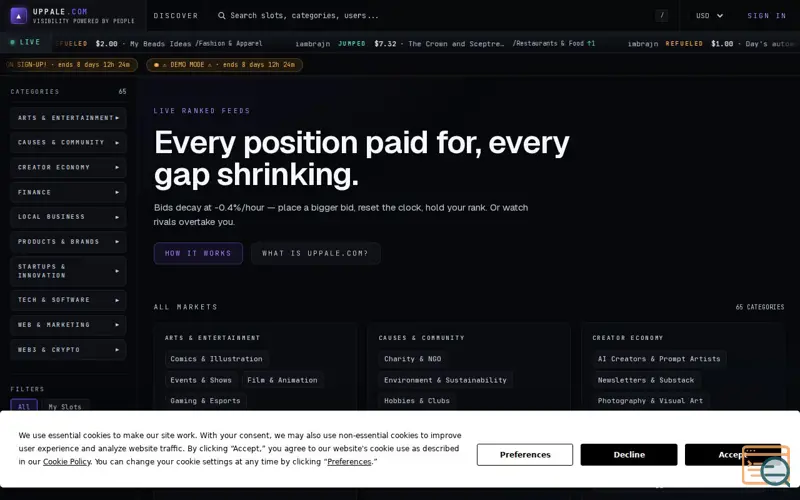Expand Web3 & Crypto sidebar category
Viewport: 800px width, 500px height.
(x=68, y=350)
